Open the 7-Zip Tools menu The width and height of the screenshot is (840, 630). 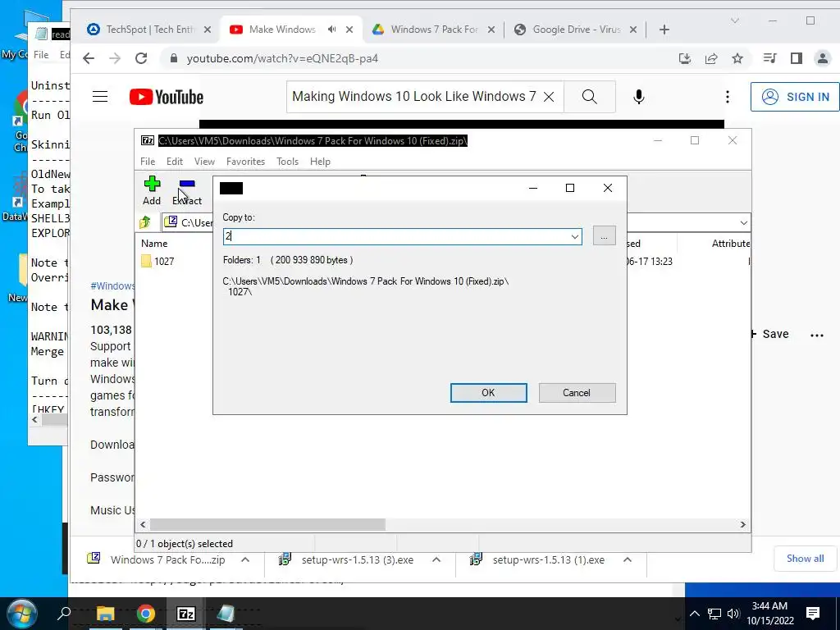point(287,162)
